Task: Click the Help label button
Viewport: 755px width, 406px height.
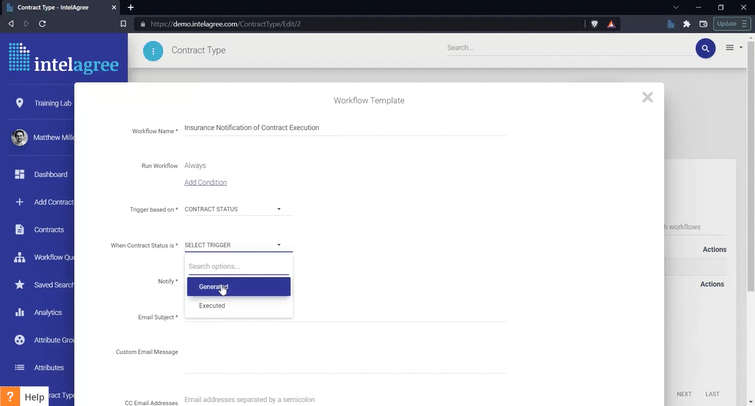Action: pos(34,397)
